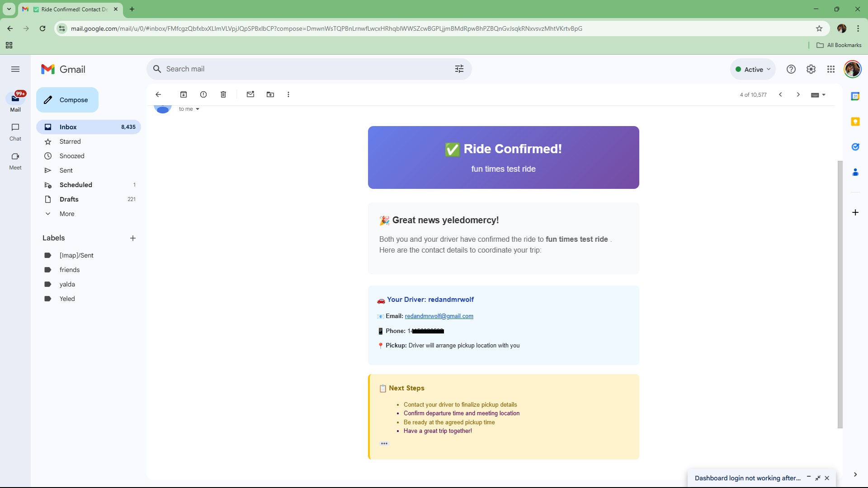The height and width of the screenshot is (488, 868).
Task: Report spam using the exclamation icon
Action: click(203, 94)
